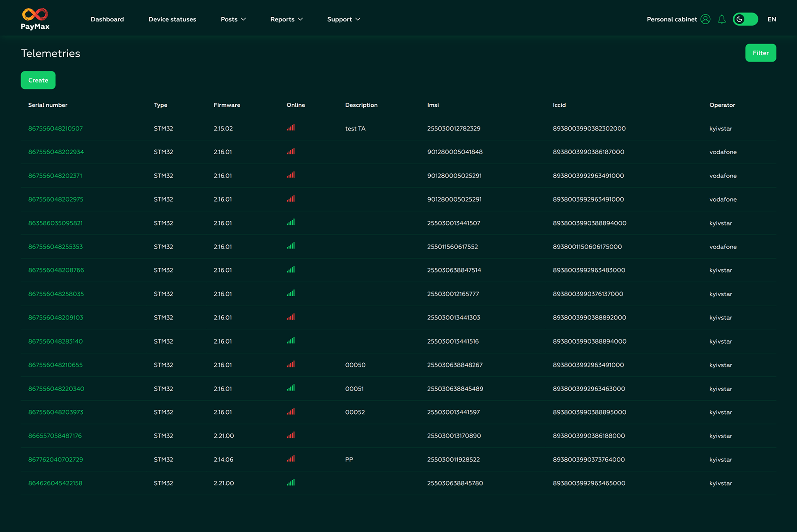Viewport: 797px width, 532px height.
Task: Open device 867556048210507 details
Action: pos(55,128)
